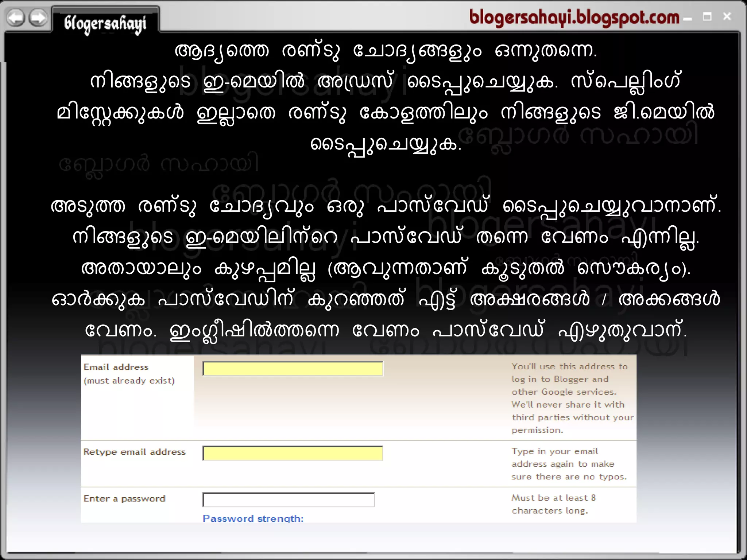Open the blogersahayi.blogspot.com link

(x=574, y=17)
